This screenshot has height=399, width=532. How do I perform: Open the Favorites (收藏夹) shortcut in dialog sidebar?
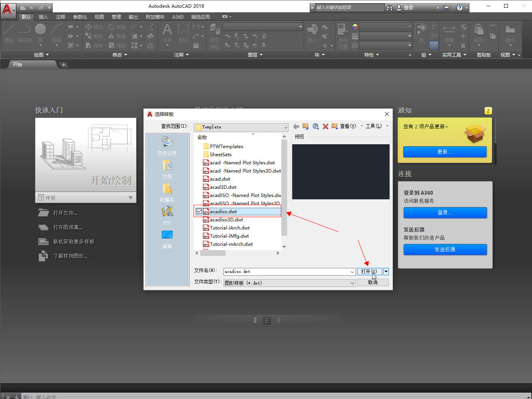pos(167,192)
